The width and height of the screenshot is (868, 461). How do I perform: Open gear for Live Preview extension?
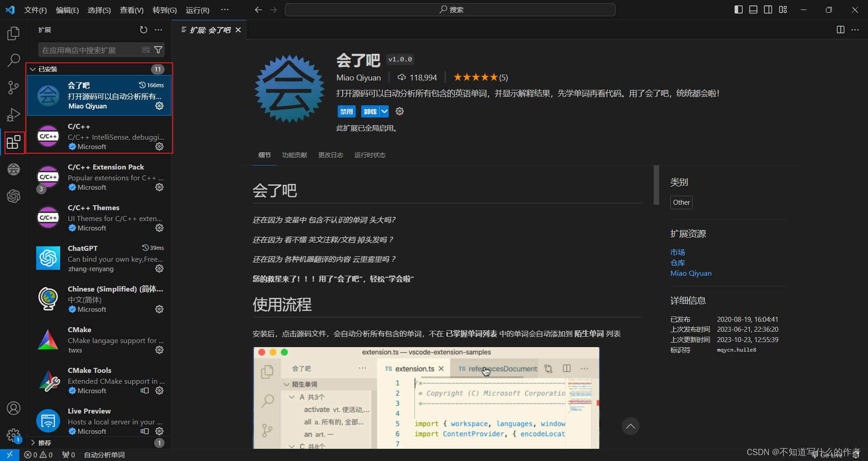(160, 431)
